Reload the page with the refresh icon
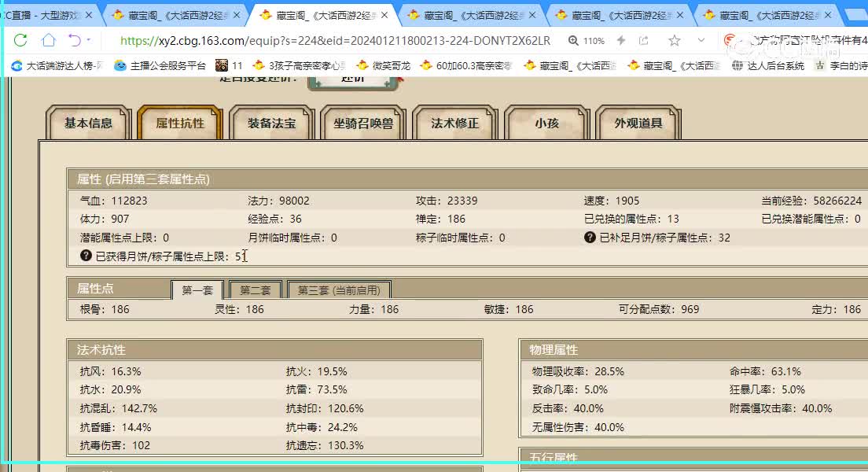 coord(20,40)
